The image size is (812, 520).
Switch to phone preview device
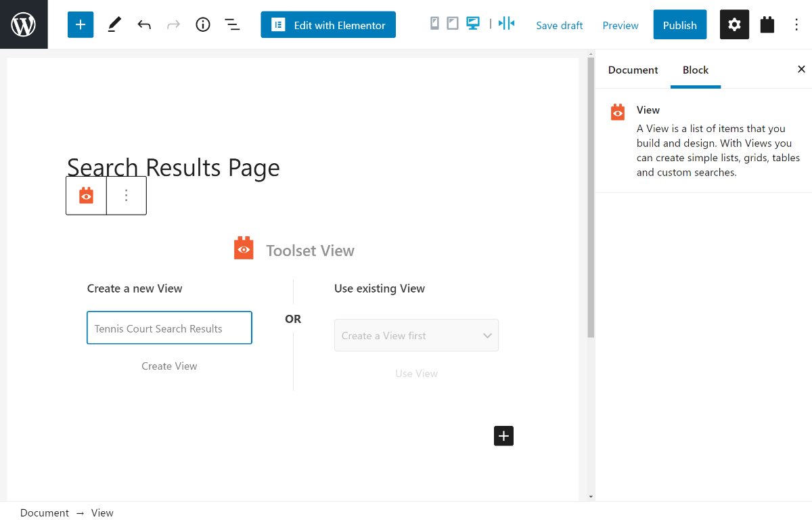coord(434,24)
